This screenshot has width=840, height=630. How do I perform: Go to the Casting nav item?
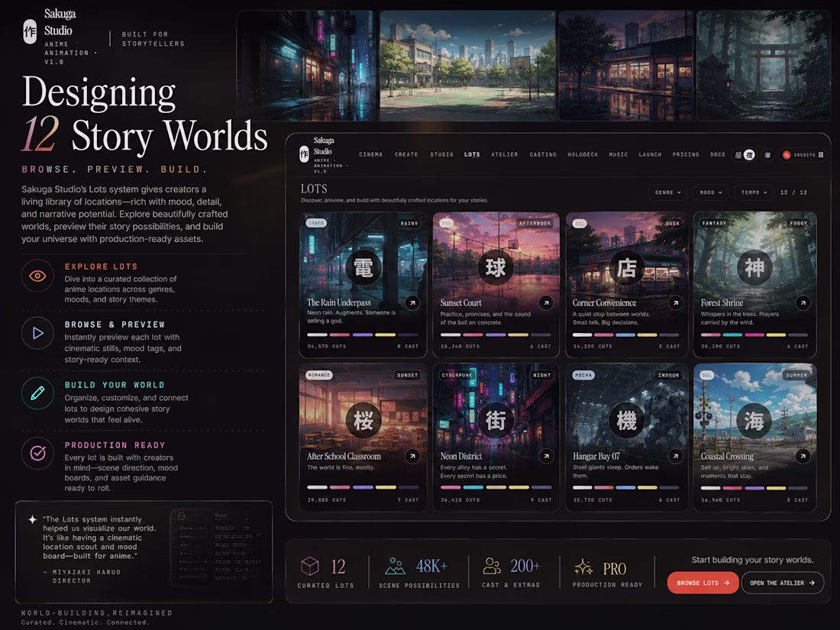coord(543,155)
